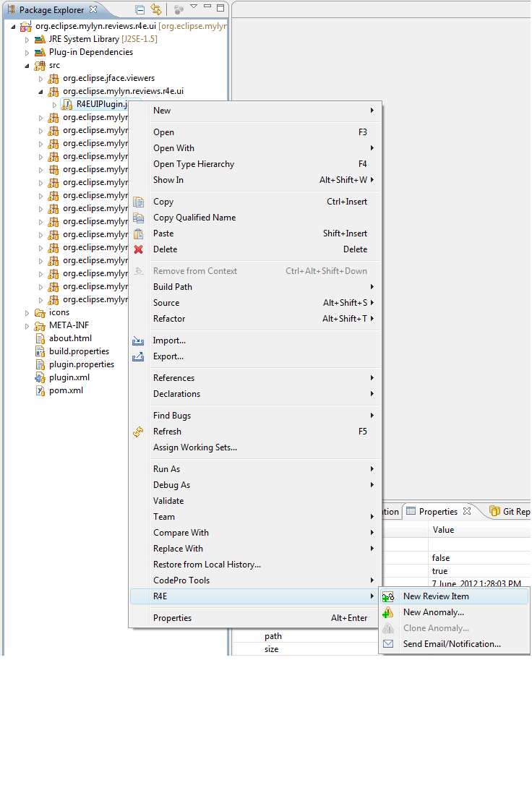532x806 pixels.
Task: Close the Package Explorer tab
Action: [x=93, y=9]
